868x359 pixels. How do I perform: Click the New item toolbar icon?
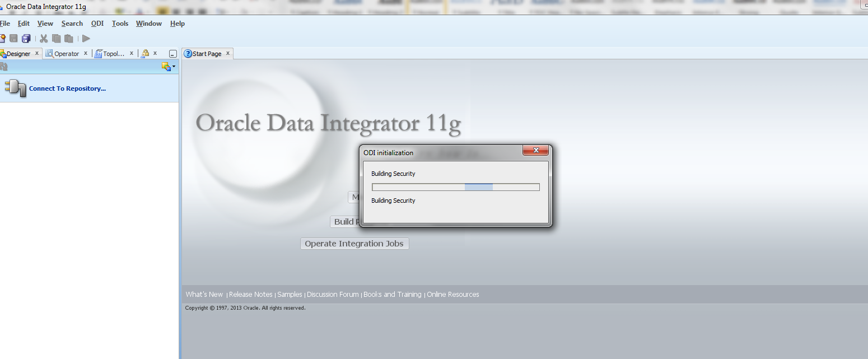(x=2, y=38)
